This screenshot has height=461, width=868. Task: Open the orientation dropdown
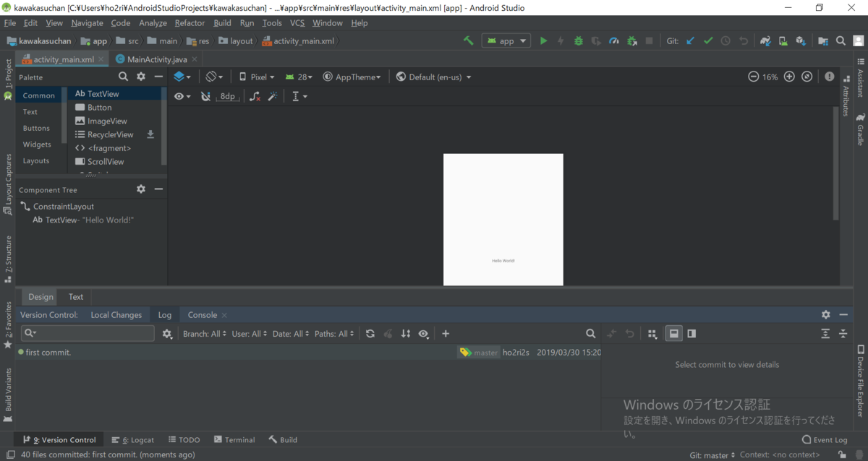215,77
